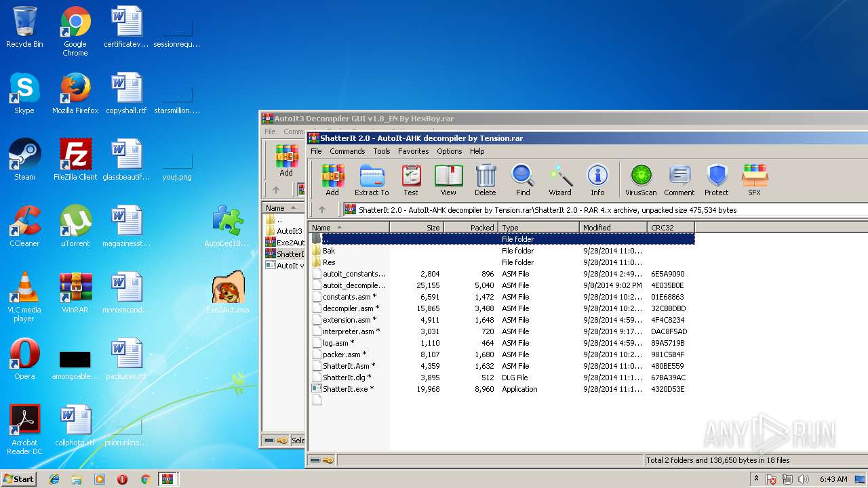
Task: Select the AutoIt3 folder in the back window
Action: pyautogui.click(x=284, y=231)
